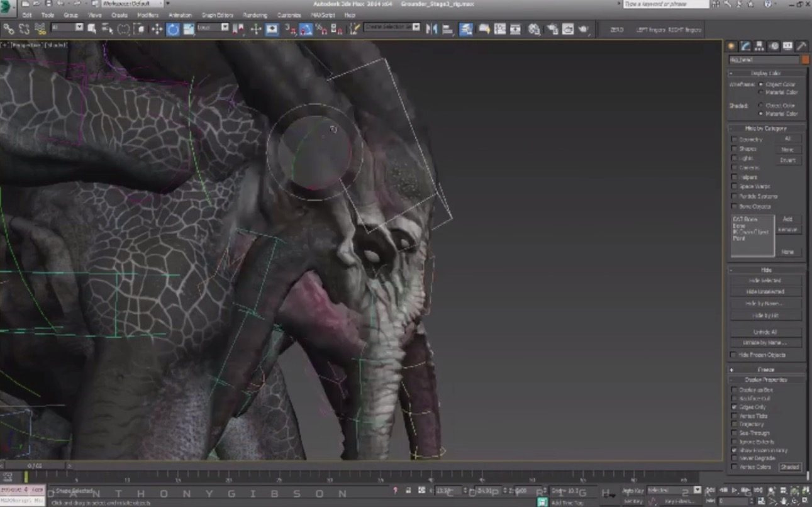Open reference coordinate system dropdown
The image size is (812, 507).
[213, 28]
